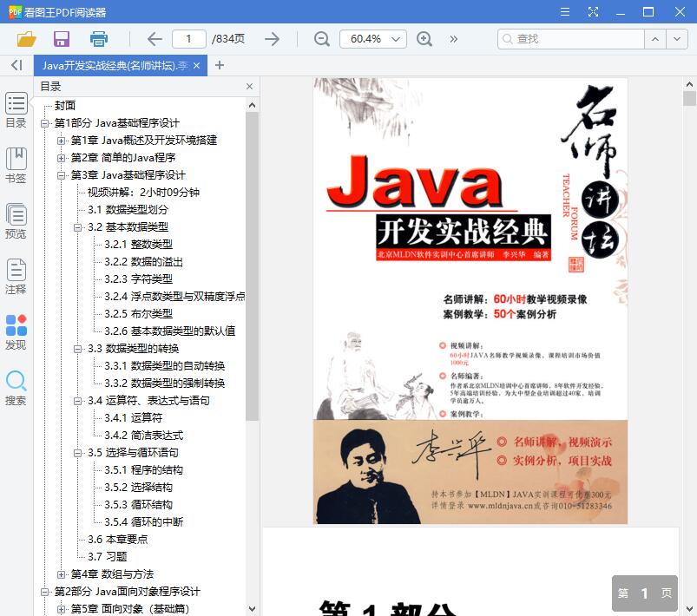This screenshot has height=616, width=697.
Task: Collapse the 3.5 选择与循环语句 node
Action: click(77, 453)
